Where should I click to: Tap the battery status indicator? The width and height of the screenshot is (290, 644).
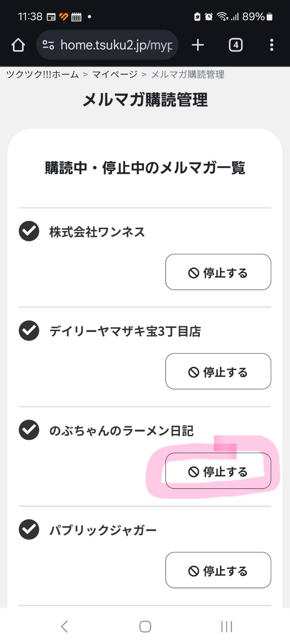(269, 17)
